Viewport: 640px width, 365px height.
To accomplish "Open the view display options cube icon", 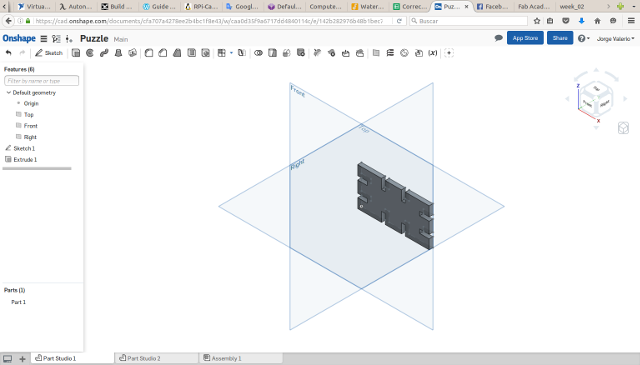I will tap(623, 128).
